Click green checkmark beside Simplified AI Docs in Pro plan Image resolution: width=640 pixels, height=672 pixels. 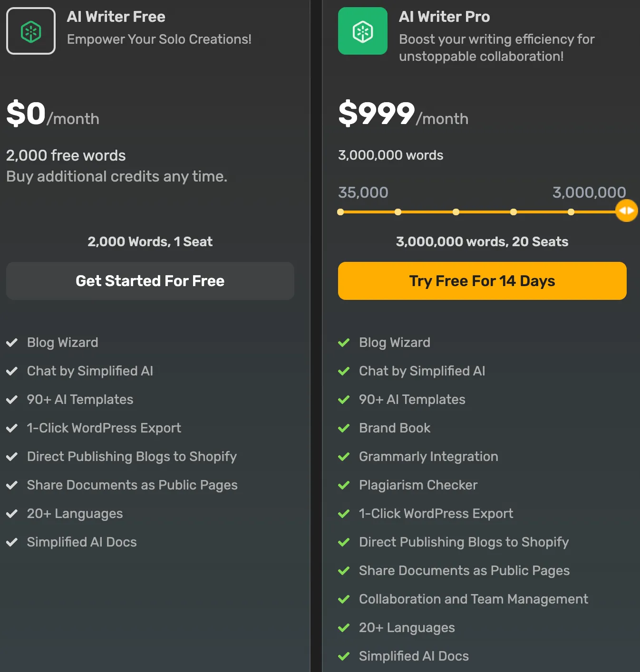tap(344, 656)
